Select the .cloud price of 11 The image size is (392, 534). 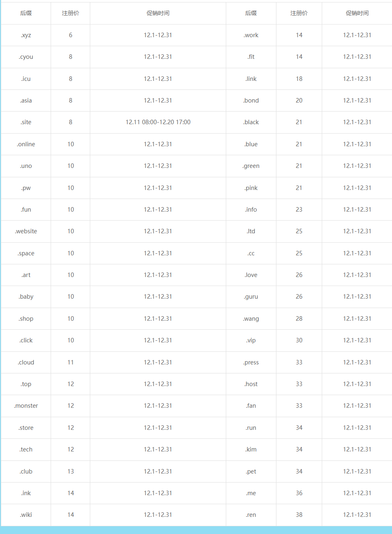(71, 362)
